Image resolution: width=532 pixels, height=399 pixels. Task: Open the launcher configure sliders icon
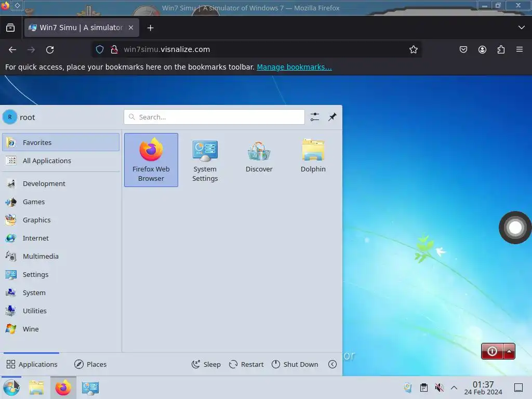pyautogui.click(x=315, y=117)
